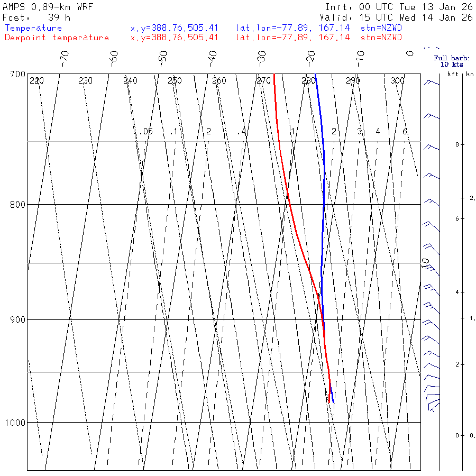Click the 'Valid: 15 UTC Wed 14 Jan 26' text
Image resolution: width=476 pixels, height=476 pixels.
[x=396, y=17]
